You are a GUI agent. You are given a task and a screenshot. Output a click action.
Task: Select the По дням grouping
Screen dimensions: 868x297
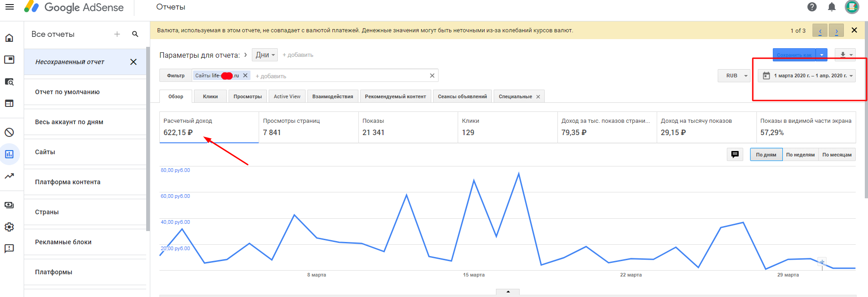766,155
